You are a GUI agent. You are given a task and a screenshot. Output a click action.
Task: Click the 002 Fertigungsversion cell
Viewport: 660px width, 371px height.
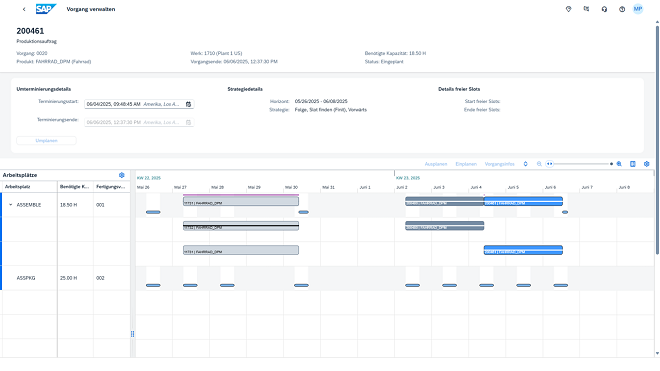(112, 278)
